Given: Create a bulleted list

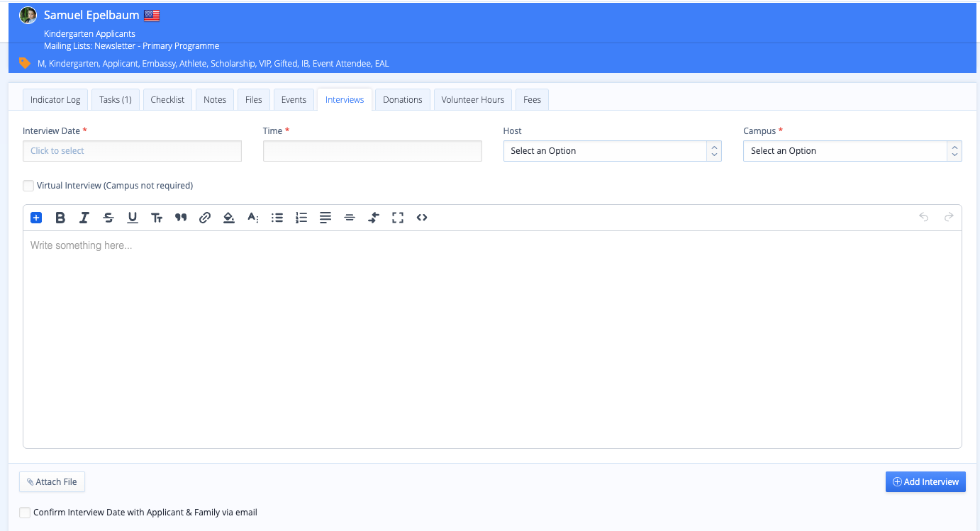Looking at the screenshot, I should (x=277, y=218).
